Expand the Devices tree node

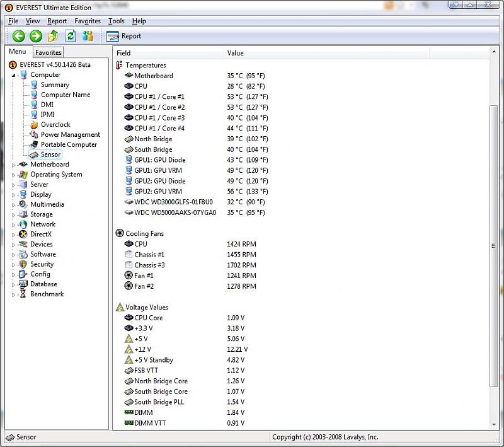pyautogui.click(x=13, y=245)
